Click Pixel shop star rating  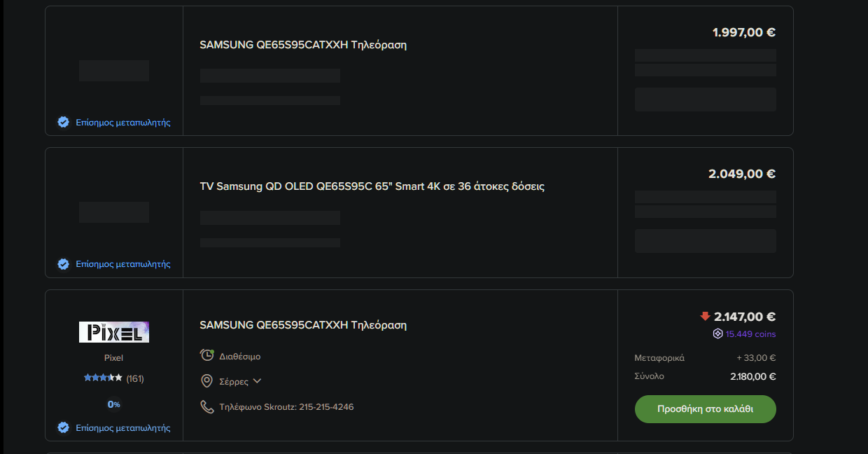click(x=103, y=378)
